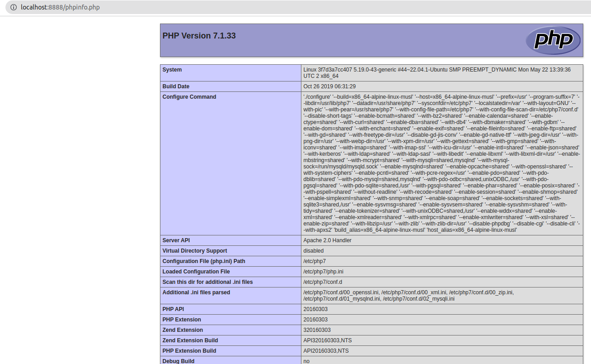Select the PHP API label
The image size is (591, 364).
pyautogui.click(x=174, y=309)
